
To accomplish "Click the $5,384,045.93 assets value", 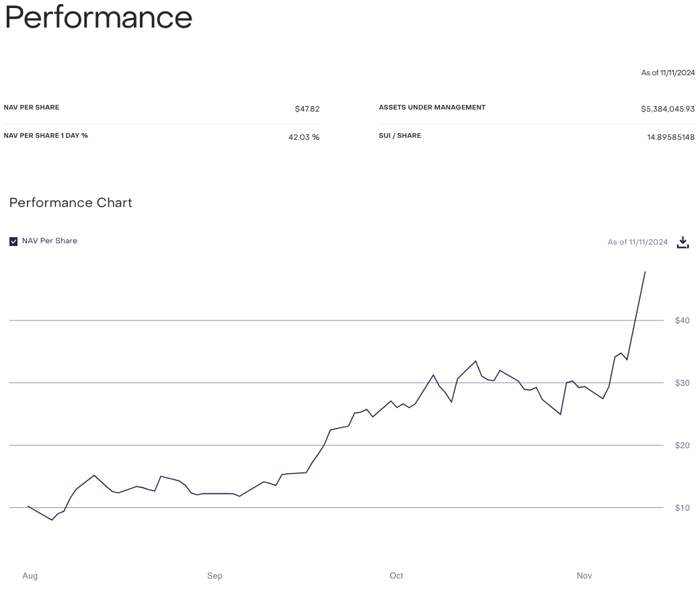I will pyautogui.click(x=667, y=109).
